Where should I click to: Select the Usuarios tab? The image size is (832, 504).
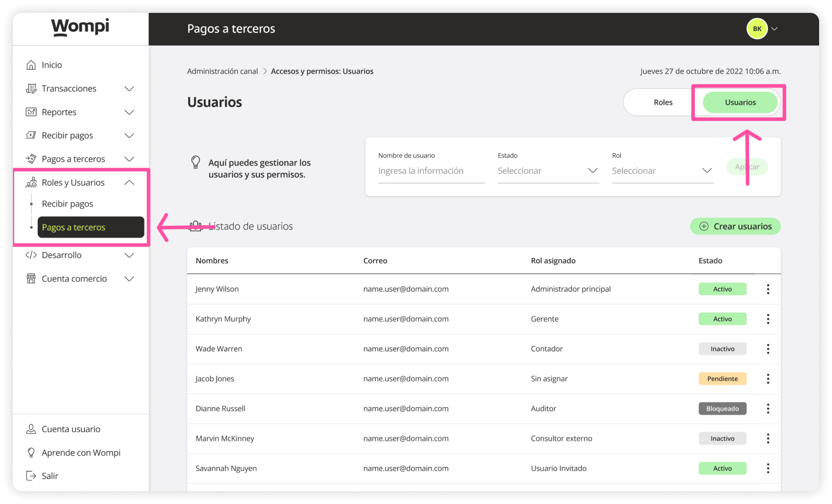[740, 102]
